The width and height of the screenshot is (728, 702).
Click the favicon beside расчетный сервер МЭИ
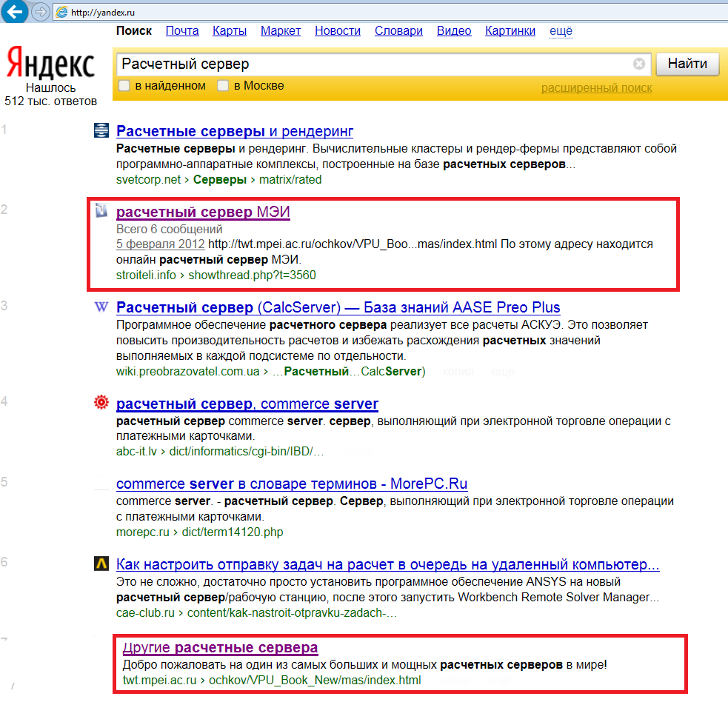[101, 210]
